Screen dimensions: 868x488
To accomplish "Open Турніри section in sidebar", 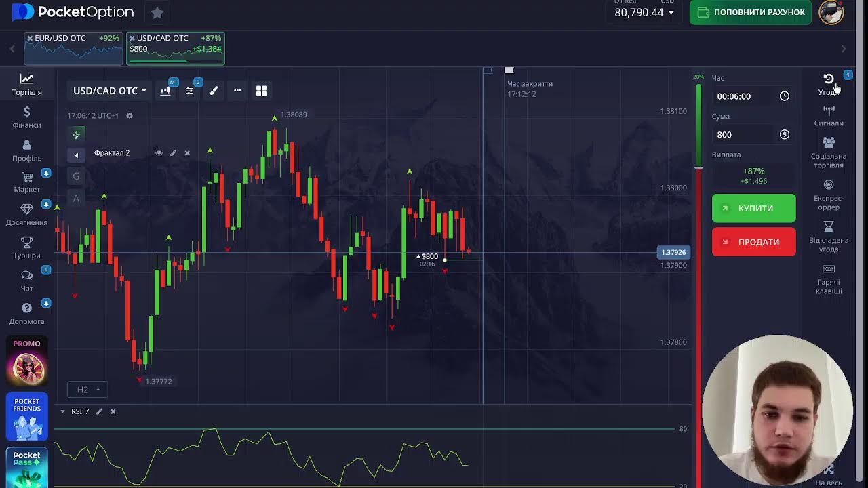I will tap(27, 247).
